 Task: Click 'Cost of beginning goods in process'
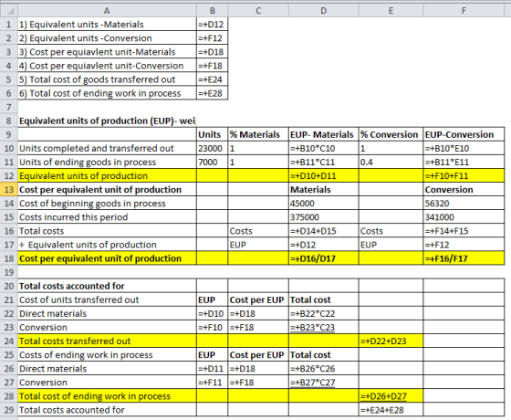tap(107, 203)
